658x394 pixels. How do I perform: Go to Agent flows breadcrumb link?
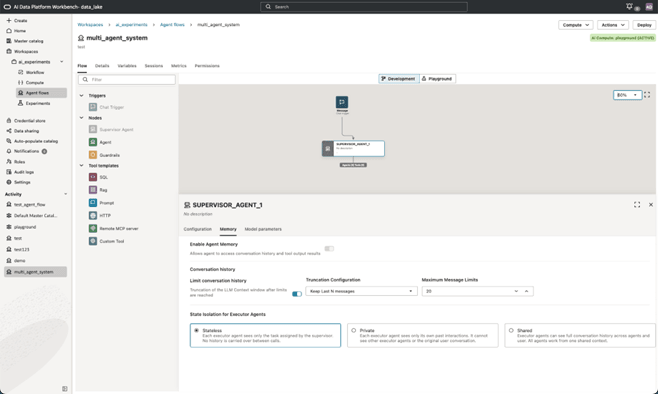click(x=172, y=25)
